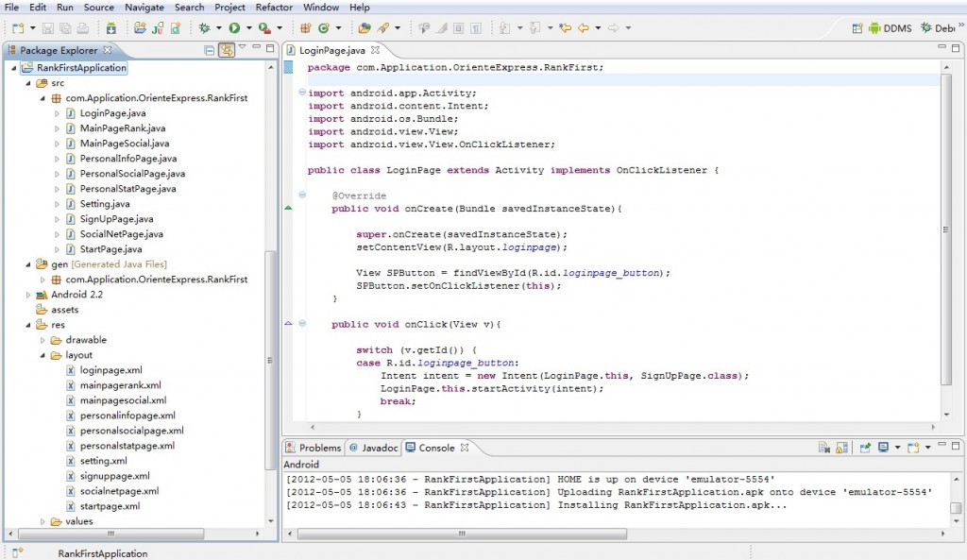Image resolution: width=967 pixels, height=560 pixels.
Task: Fold the onCreate method in editor
Action: [x=302, y=195]
